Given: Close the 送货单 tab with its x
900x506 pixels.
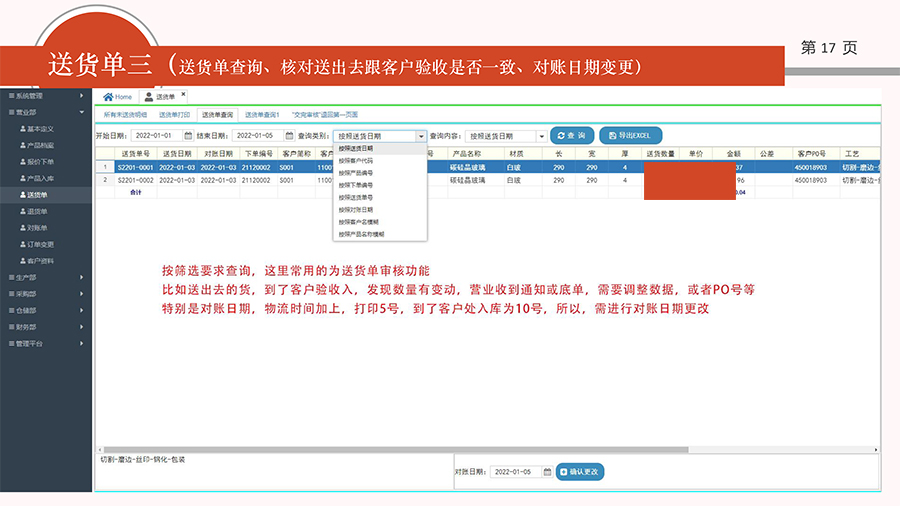Looking at the screenshot, I should pos(183,94).
